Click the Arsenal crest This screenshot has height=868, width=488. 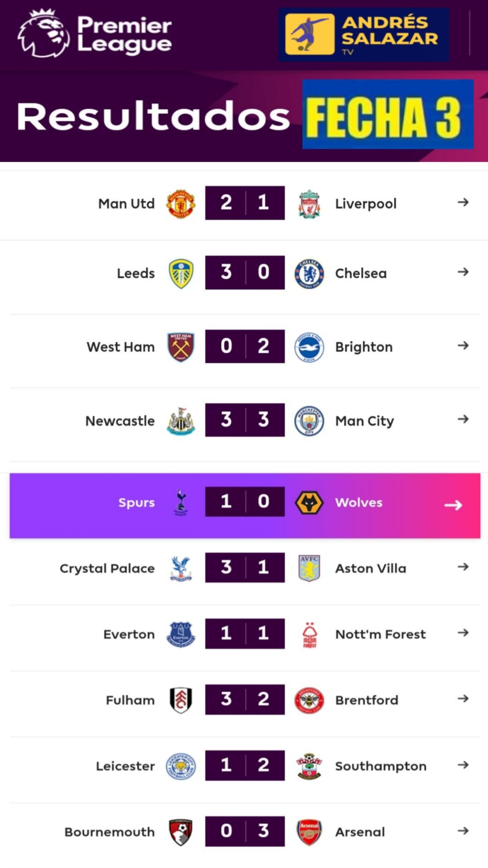309,832
